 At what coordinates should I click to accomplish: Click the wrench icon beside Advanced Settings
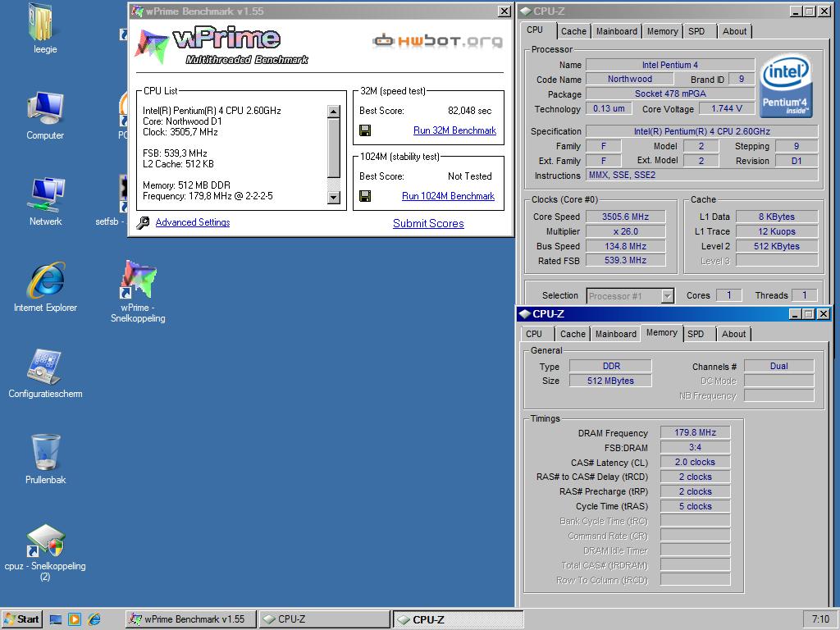tap(143, 222)
